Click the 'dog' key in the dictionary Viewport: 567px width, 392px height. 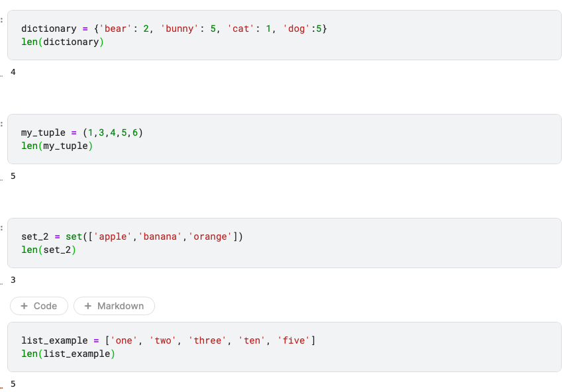297,28
